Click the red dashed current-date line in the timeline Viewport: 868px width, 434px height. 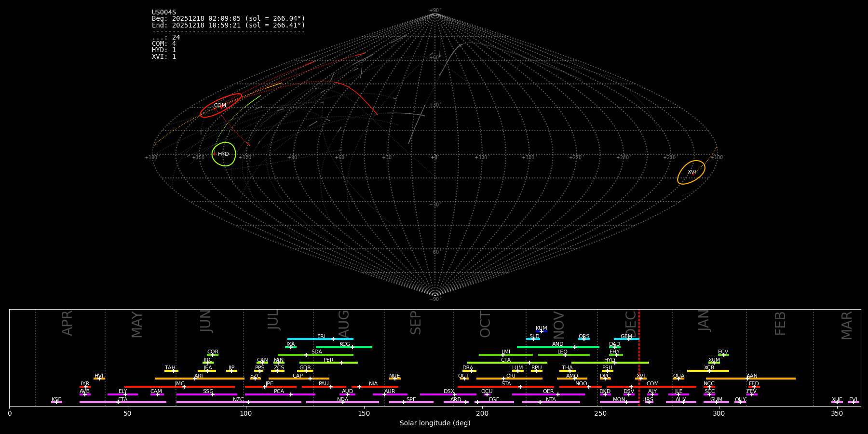pyautogui.click(x=639, y=357)
